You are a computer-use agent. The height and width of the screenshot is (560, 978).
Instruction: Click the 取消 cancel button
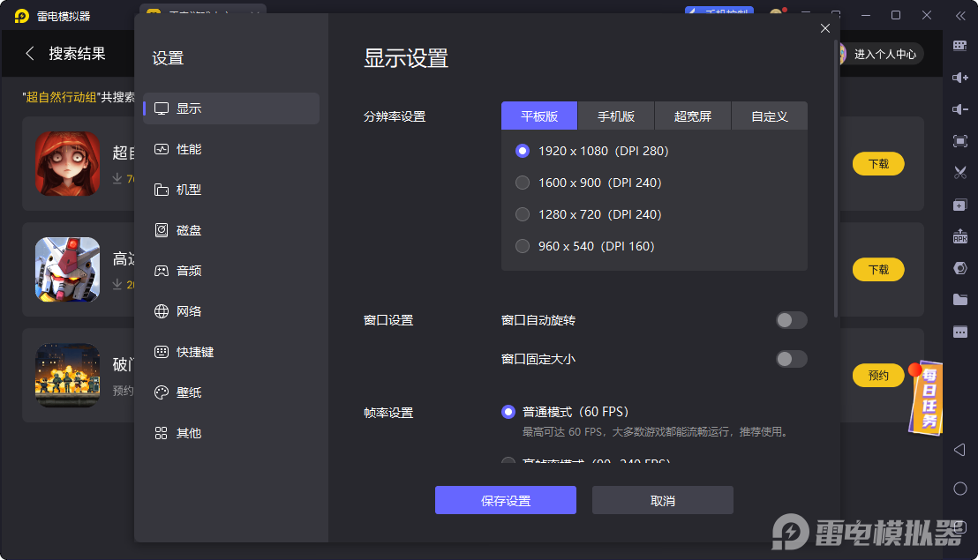point(662,500)
